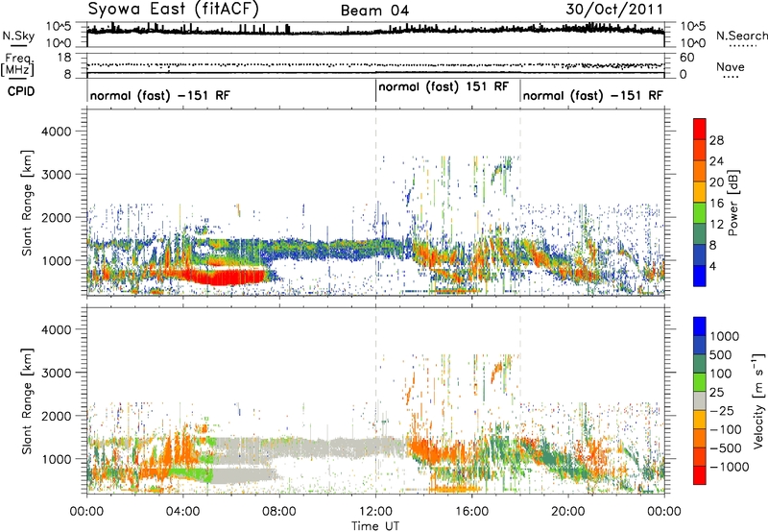Click the Power colorbar tick '28'
Image resolution: width=768 pixels, height=532 pixels.
click(716, 140)
